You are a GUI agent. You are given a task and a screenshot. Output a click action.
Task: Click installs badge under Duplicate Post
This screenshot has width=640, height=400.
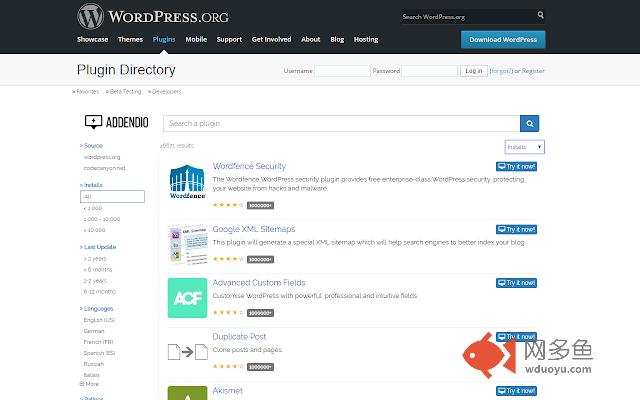(260, 367)
